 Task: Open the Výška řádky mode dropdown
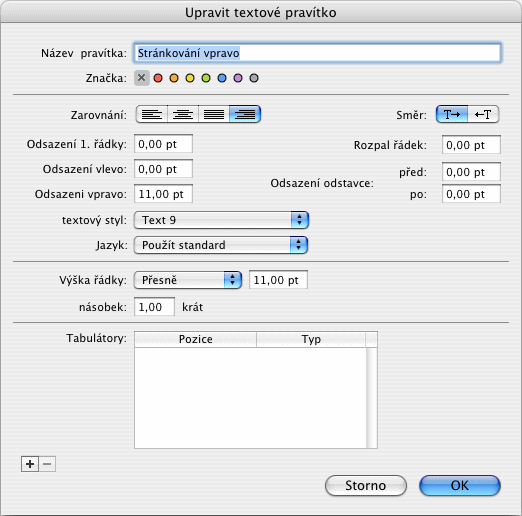pos(188,280)
